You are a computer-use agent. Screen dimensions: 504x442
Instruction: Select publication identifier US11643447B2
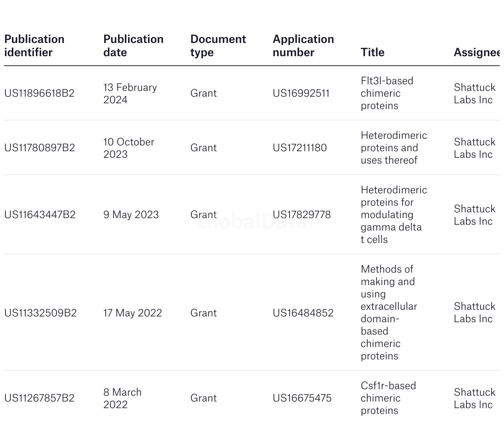(40, 215)
